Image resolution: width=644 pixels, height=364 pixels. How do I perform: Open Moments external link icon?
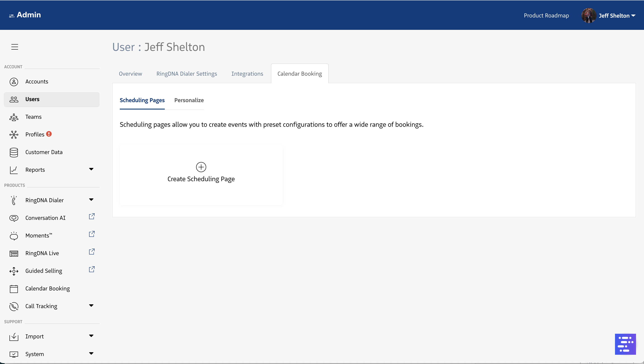tap(92, 234)
